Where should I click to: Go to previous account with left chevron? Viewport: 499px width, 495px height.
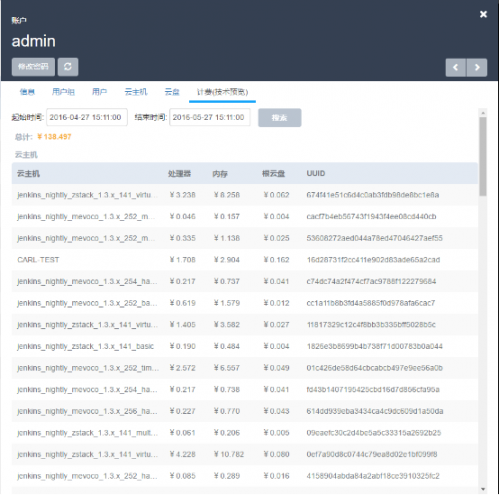pos(456,67)
